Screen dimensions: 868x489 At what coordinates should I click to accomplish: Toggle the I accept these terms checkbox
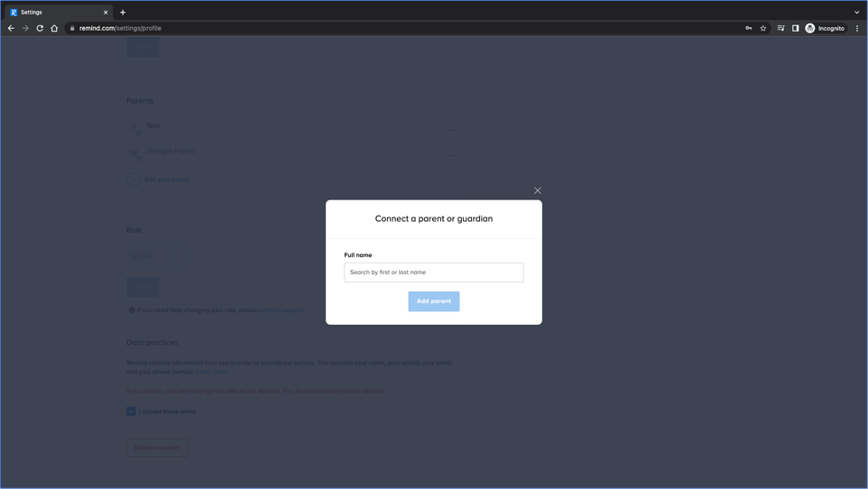coord(131,411)
